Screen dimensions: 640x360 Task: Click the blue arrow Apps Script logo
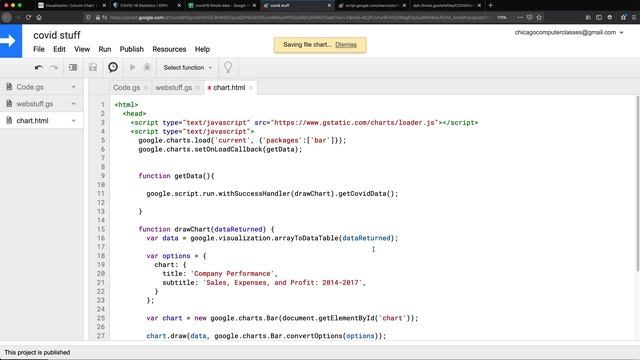[x=11, y=41]
